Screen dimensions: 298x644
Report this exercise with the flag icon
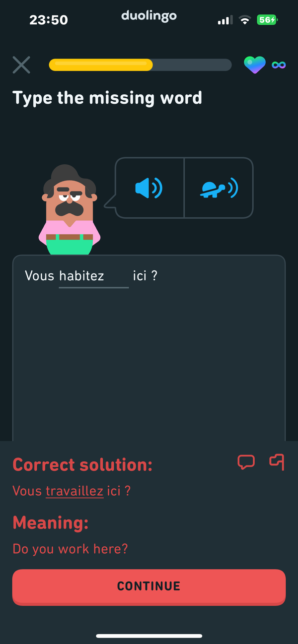277,462
